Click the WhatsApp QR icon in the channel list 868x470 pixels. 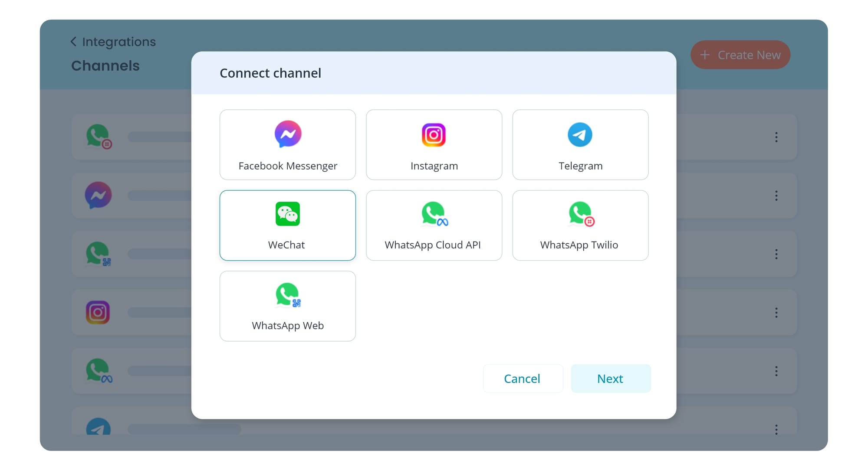98,254
